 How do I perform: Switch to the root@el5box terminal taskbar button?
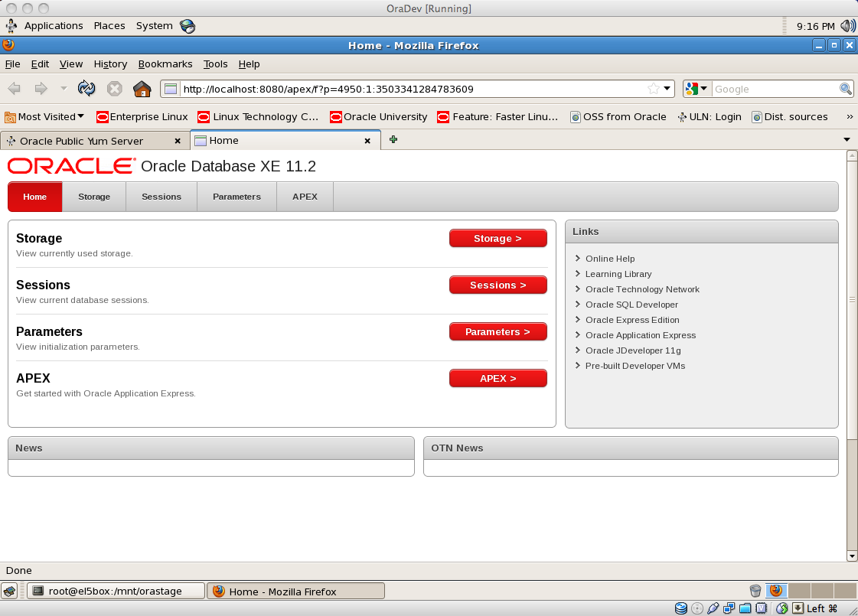point(116,591)
